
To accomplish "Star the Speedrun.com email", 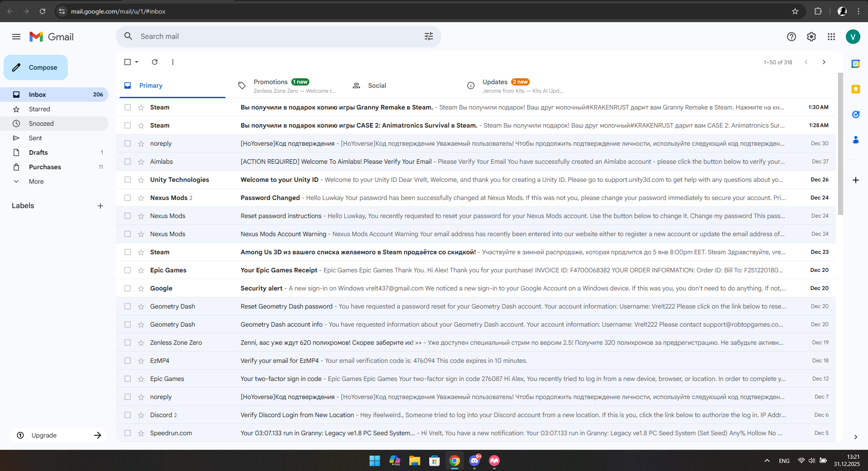I will (141, 433).
